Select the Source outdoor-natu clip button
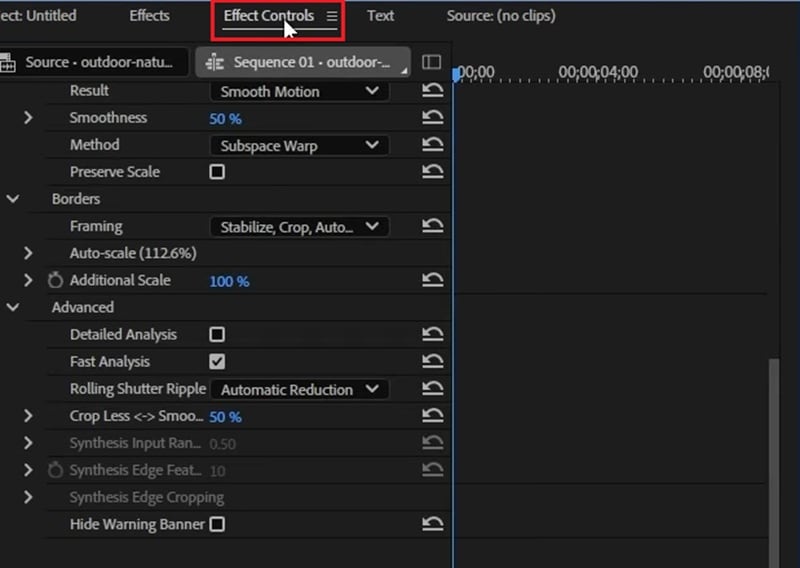800x568 pixels. [94, 62]
